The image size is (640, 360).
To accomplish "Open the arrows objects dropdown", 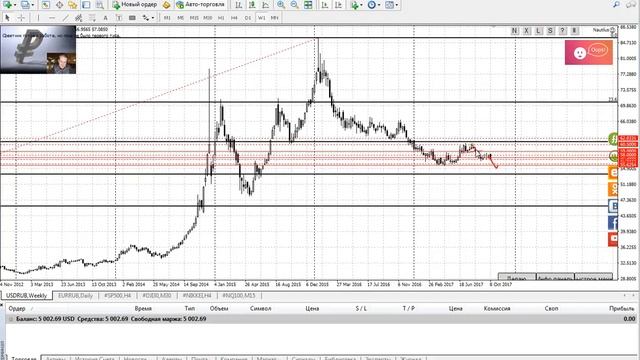I will point(148,18).
